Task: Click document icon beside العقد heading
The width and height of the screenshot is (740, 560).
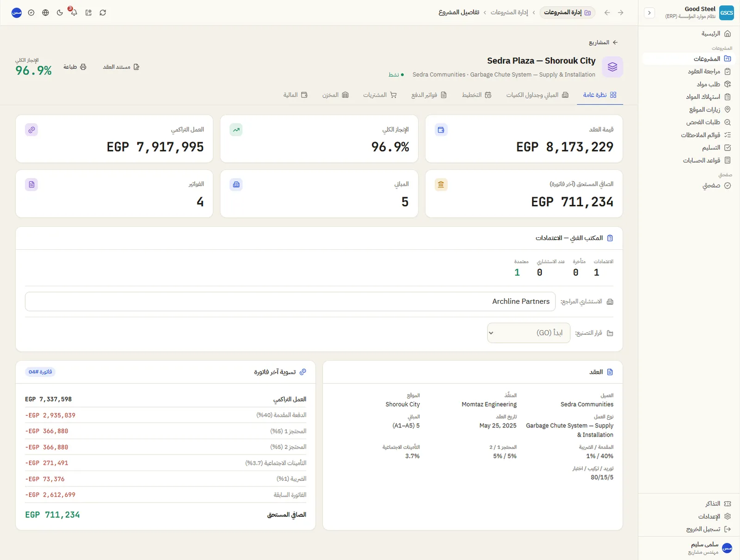Action: pyautogui.click(x=610, y=372)
